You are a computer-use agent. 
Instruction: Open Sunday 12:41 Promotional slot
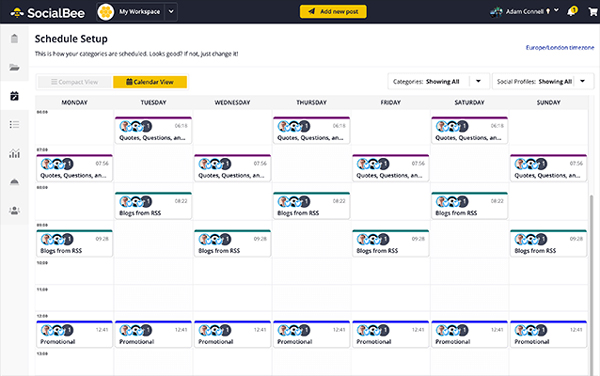548,334
